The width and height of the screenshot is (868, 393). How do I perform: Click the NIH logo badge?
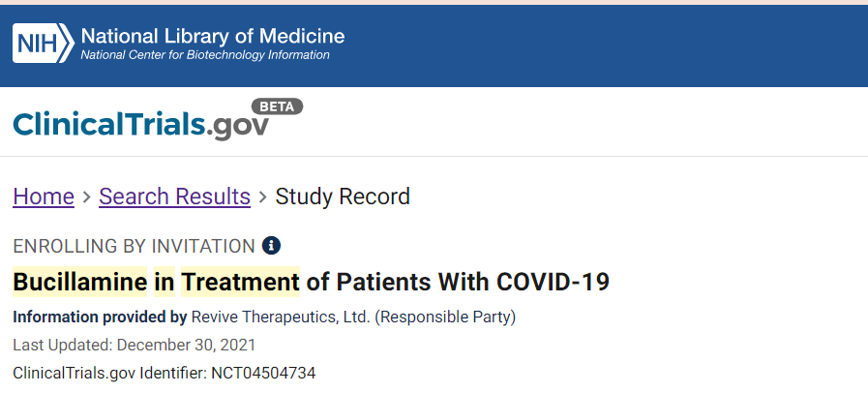44,44
